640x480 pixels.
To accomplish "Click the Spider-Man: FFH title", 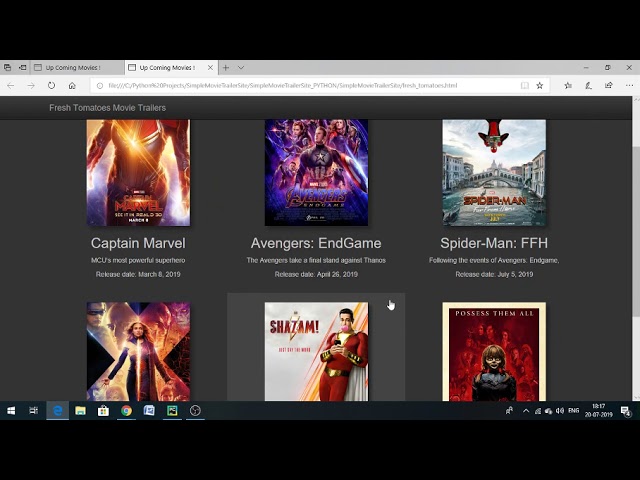I will pos(494,243).
